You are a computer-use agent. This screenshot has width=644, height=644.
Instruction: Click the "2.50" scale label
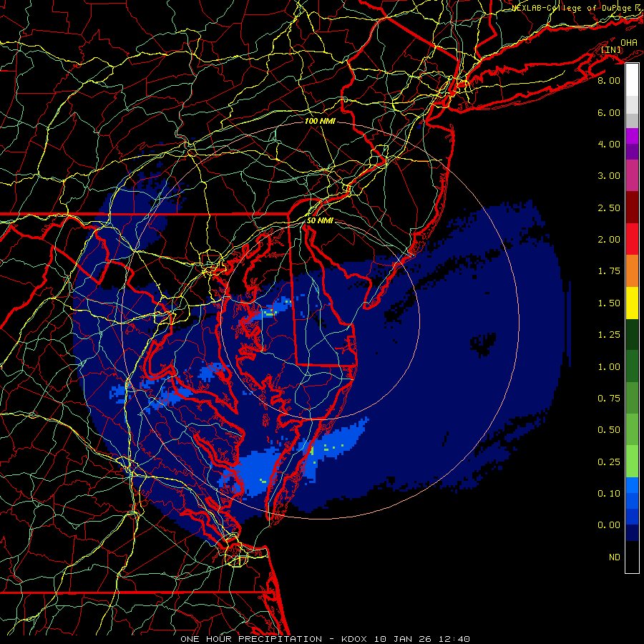[609, 208]
